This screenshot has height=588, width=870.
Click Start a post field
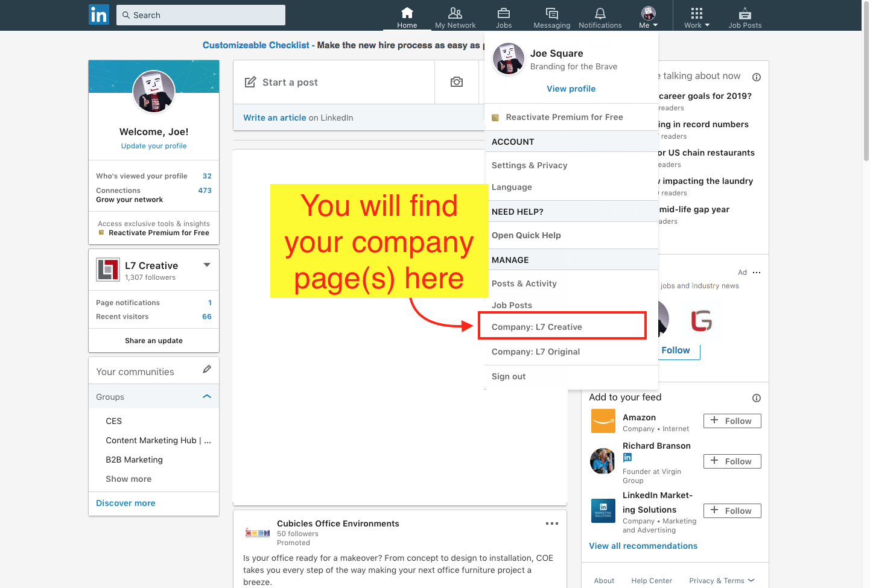pyautogui.click(x=334, y=82)
